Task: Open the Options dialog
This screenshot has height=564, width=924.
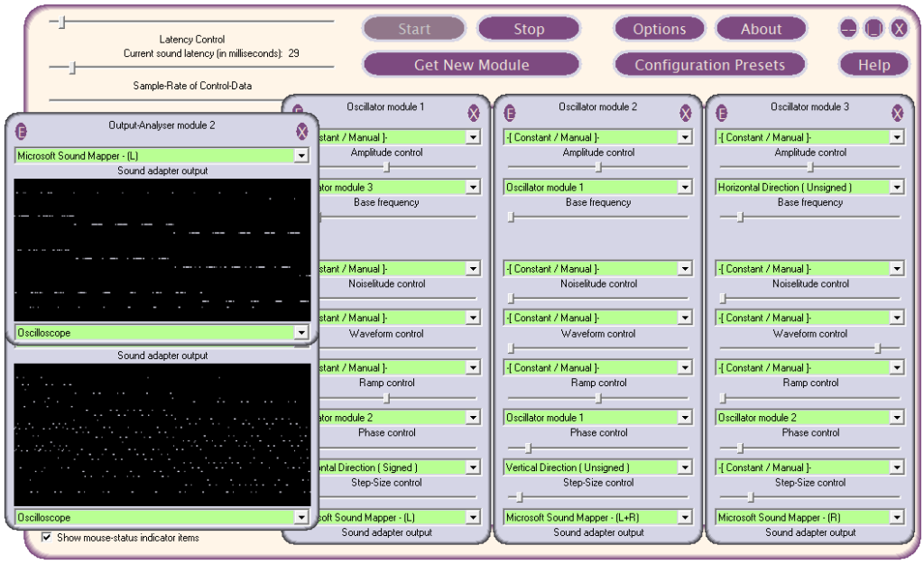Action: tap(660, 29)
